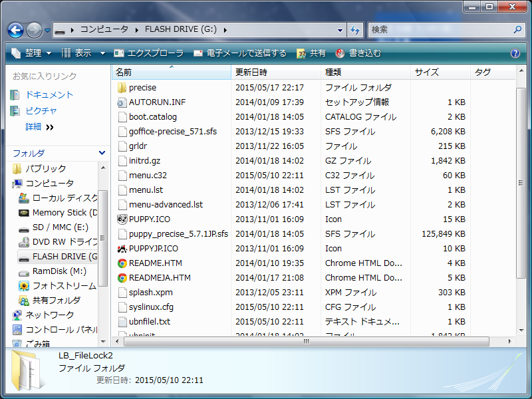Select フォトストリーム in tree
Image resolution: width=532 pixels, height=399 pixels.
tap(64, 286)
